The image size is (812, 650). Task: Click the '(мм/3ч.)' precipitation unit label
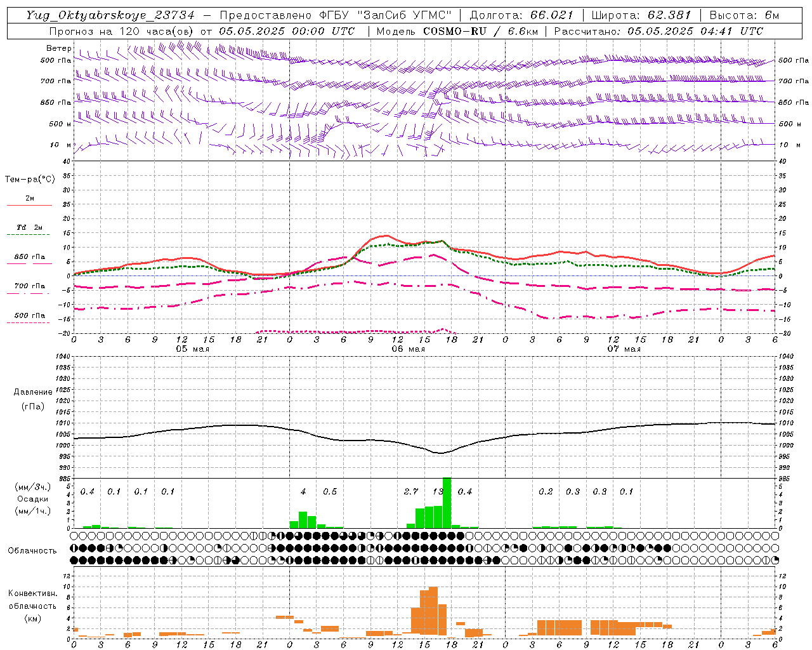click(x=32, y=487)
